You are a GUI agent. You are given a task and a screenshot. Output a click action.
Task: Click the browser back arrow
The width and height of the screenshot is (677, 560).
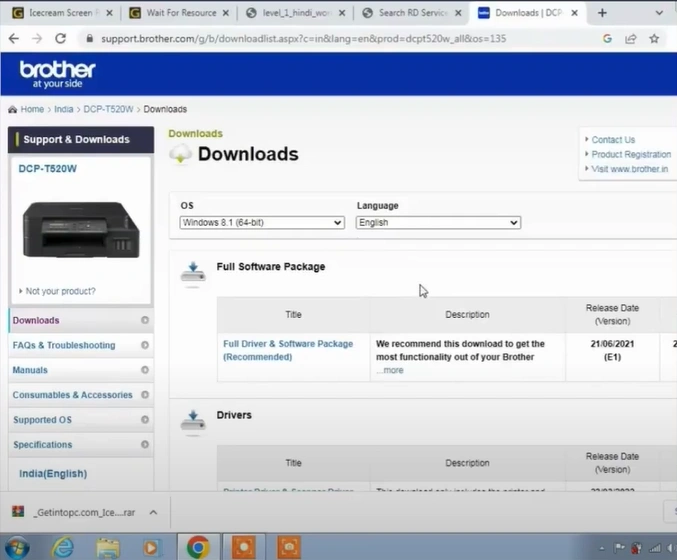pos(14,39)
